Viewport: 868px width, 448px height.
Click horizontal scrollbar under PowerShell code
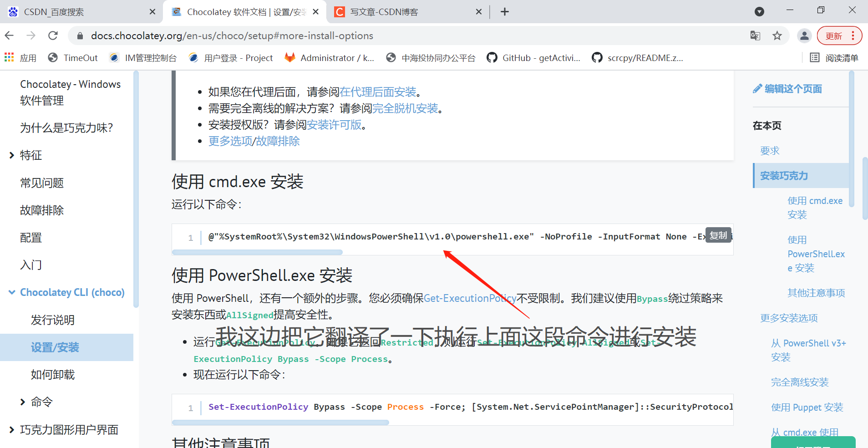click(280, 423)
